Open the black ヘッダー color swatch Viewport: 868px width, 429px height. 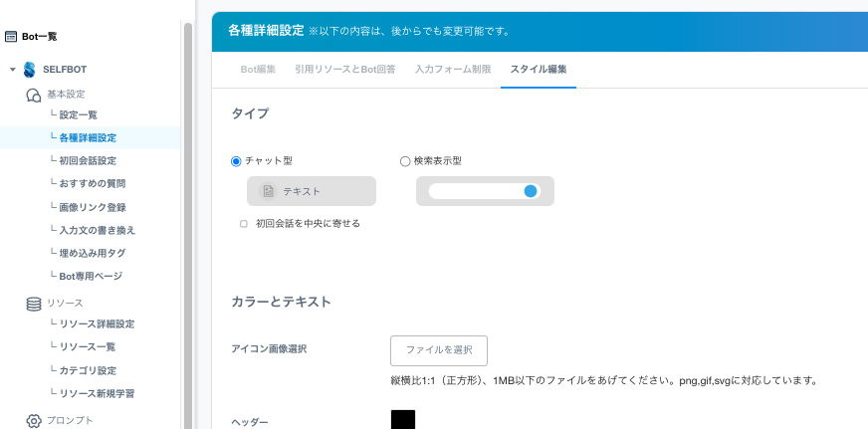pos(403,419)
